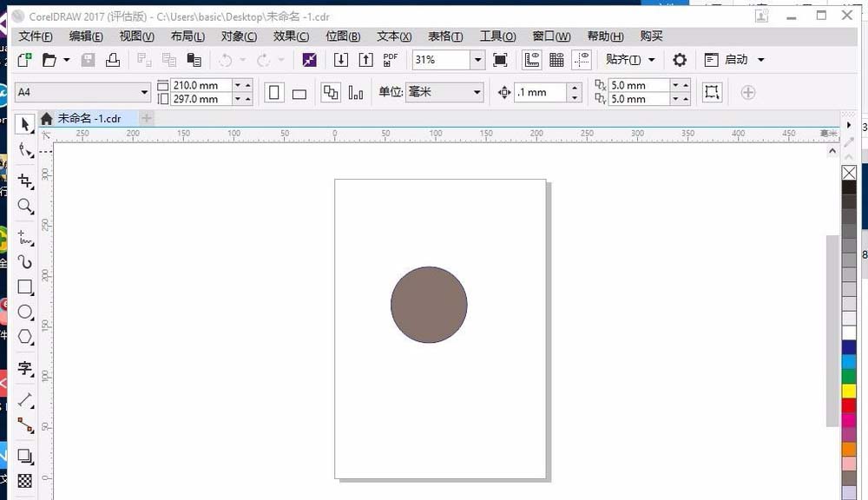Activate the Text tool (字)
868x500 pixels.
[x=25, y=369]
